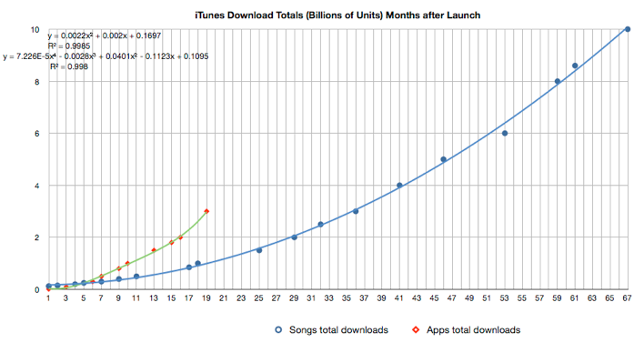
Task: Select the Apps data point at month 13
Action: click(x=154, y=250)
